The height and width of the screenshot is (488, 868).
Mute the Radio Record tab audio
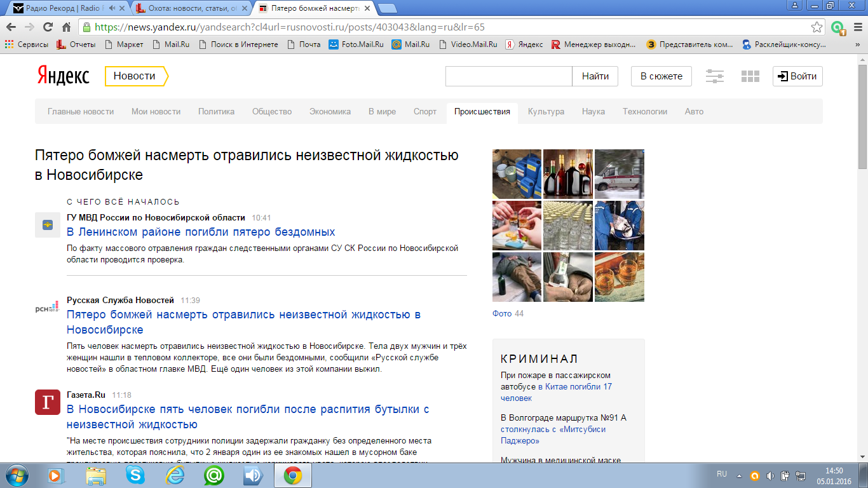coord(112,8)
